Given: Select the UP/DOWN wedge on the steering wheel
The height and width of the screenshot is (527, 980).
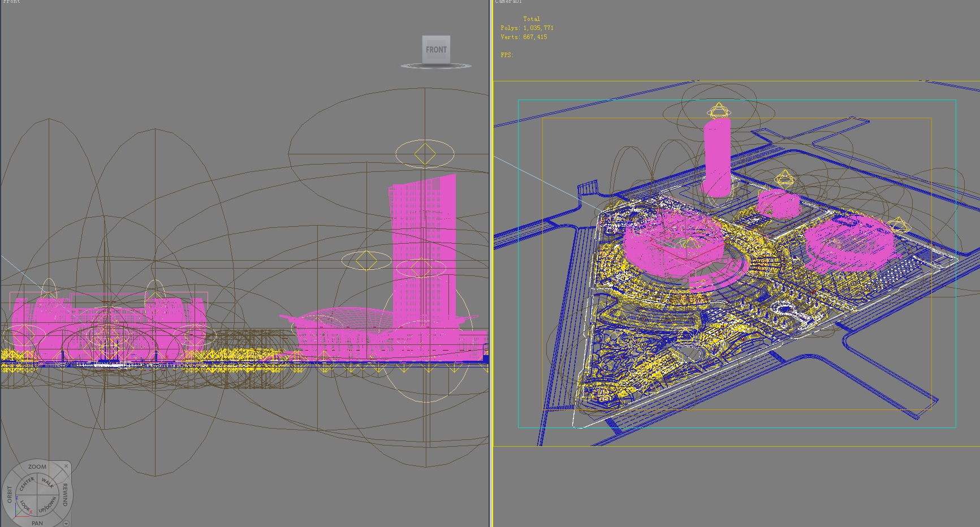Looking at the screenshot, I should click(x=48, y=506).
